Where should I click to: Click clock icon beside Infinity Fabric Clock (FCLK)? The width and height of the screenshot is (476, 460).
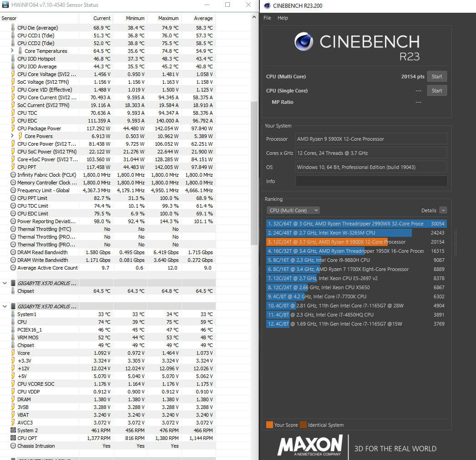[13, 175]
